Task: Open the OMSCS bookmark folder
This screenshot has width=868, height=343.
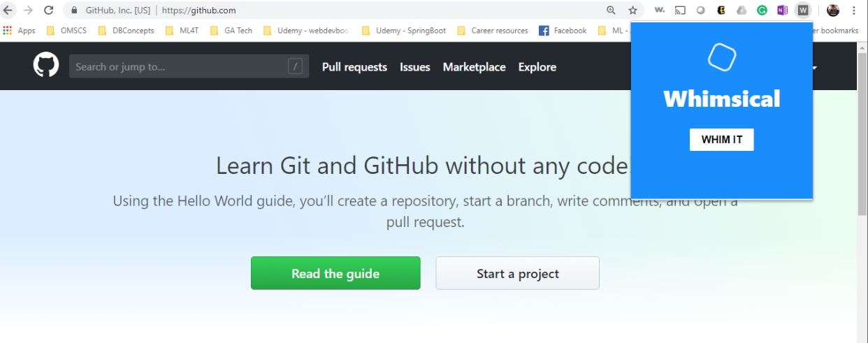Action: [66, 31]
